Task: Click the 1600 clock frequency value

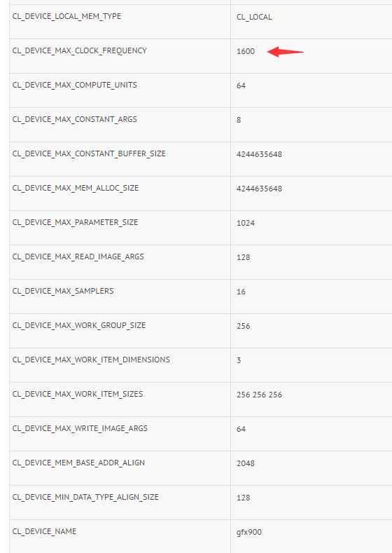Action: (246, 51)
